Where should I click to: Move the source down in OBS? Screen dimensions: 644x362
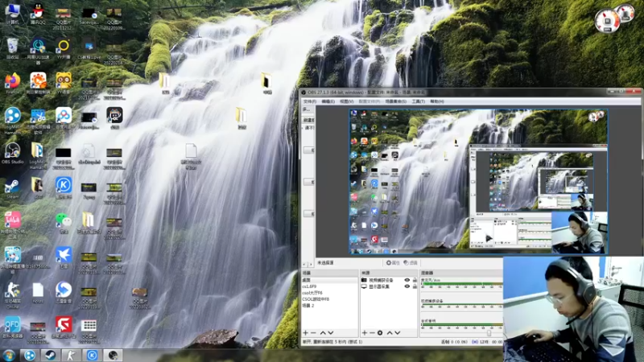click(397, 333)
